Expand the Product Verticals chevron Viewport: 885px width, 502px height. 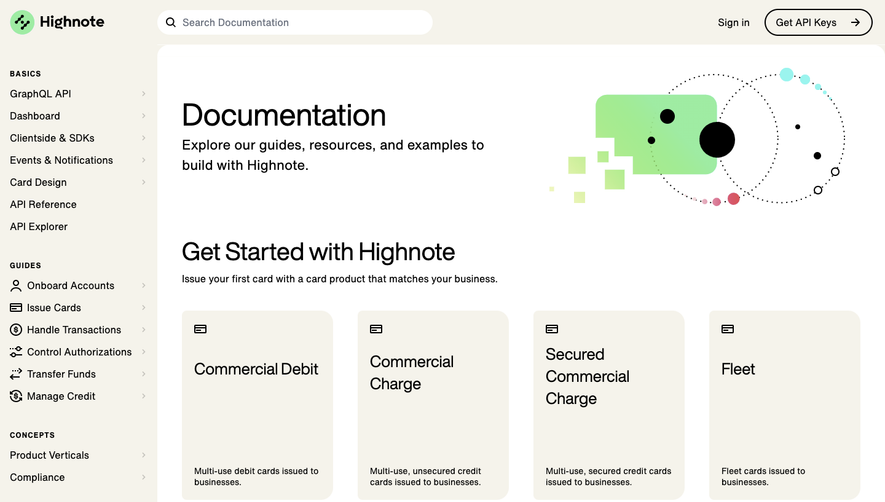pyautogui.click(x=143, y=455)
